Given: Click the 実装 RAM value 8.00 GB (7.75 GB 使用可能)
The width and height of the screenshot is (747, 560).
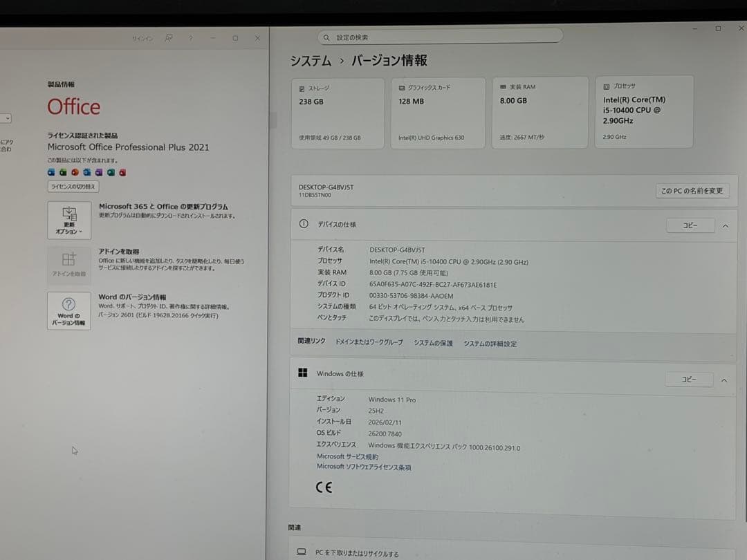Looking at the screenshot, I should tap(409, 273).
